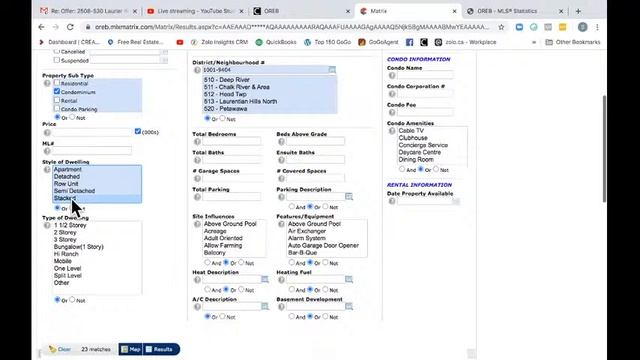The height and width of the screenshot is (360, 640).
Task: Choose Air Exchanger in Features/Equipment list
Action: [x=307, y=231]
